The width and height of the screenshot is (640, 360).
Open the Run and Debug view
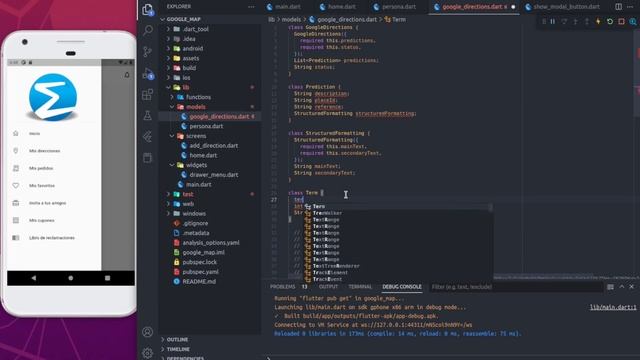pyautogui.click(x=148, y=73)
